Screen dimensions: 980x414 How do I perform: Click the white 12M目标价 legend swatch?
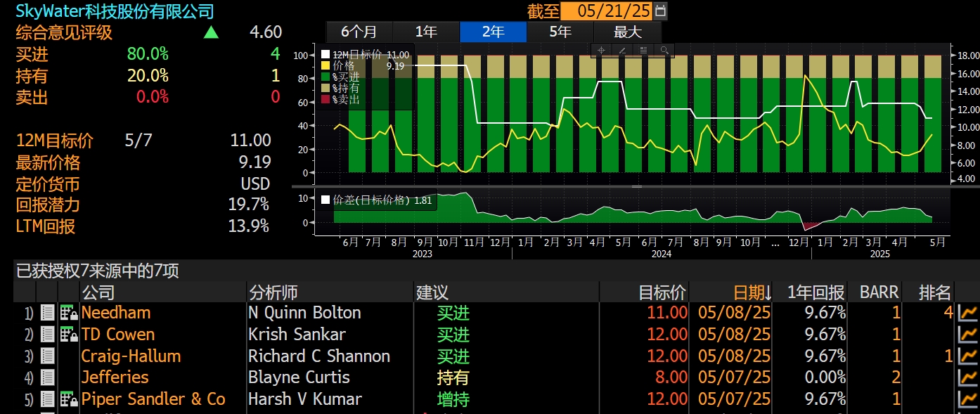[x=325, y=54]
